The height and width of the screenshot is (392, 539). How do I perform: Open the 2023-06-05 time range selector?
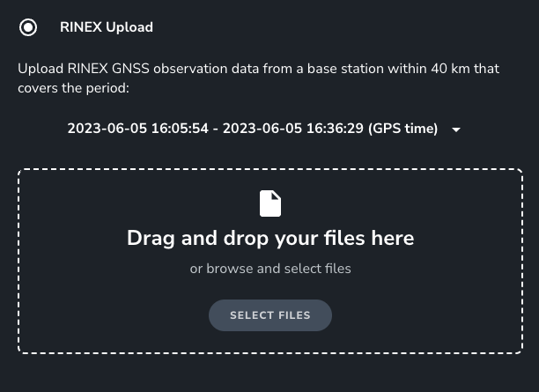coord(253,129)
